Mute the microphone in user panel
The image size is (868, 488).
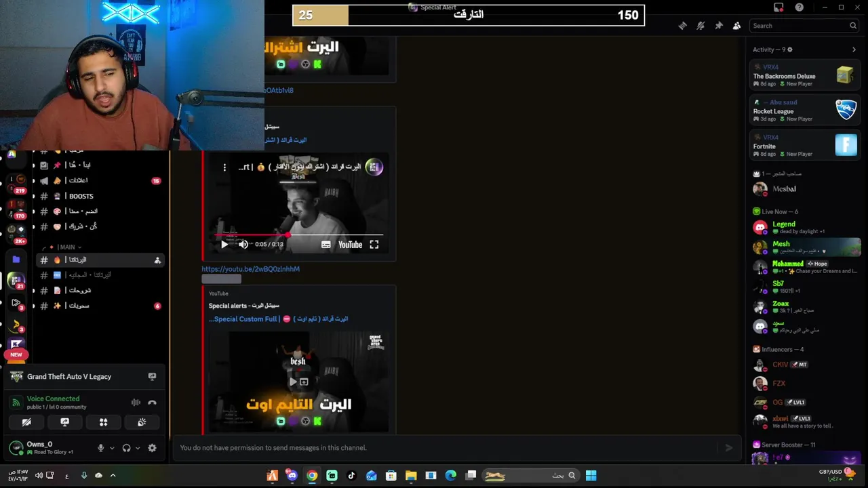[101, 448]
